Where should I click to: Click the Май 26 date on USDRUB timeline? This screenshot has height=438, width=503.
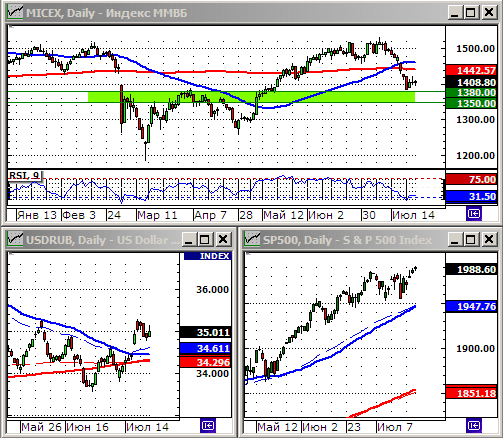click(x=41, y=427)
